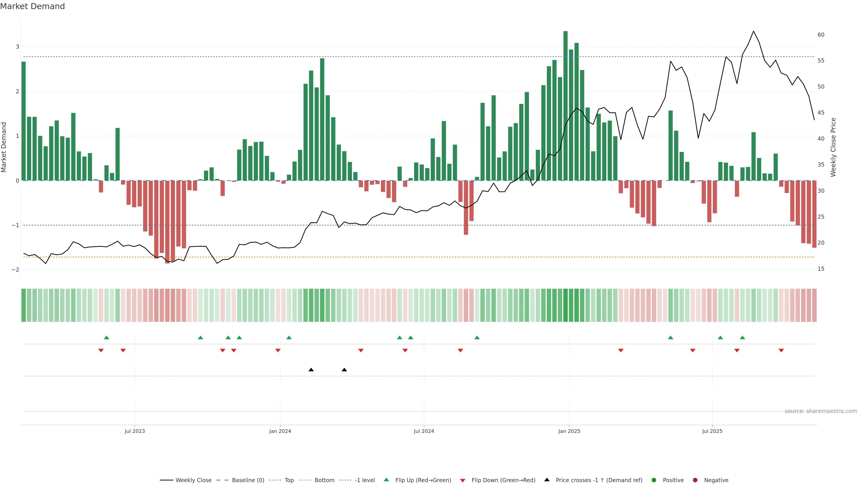Click the Positive green dot legend icon
Viewport: 868px width, 488px height.
click(654, 480)
